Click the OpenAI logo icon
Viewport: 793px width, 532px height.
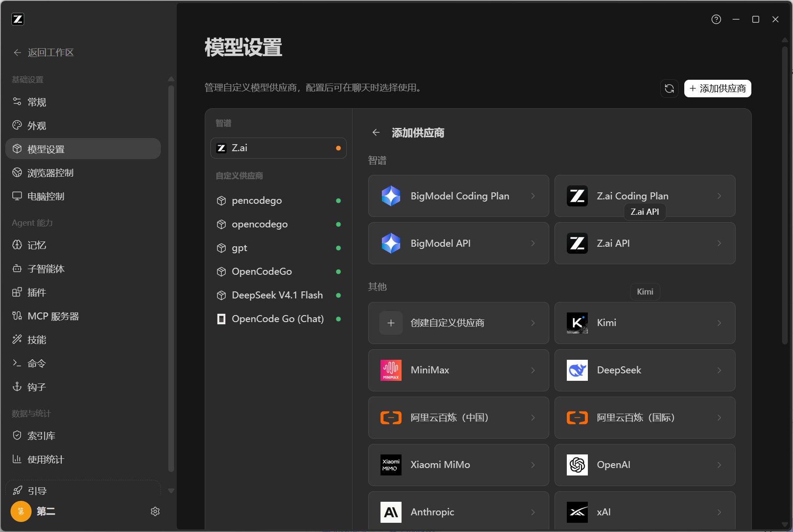point(577,465)
